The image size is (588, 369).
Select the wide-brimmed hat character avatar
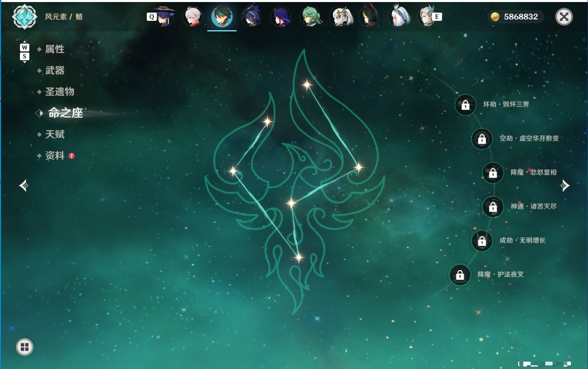click(164, 17)
